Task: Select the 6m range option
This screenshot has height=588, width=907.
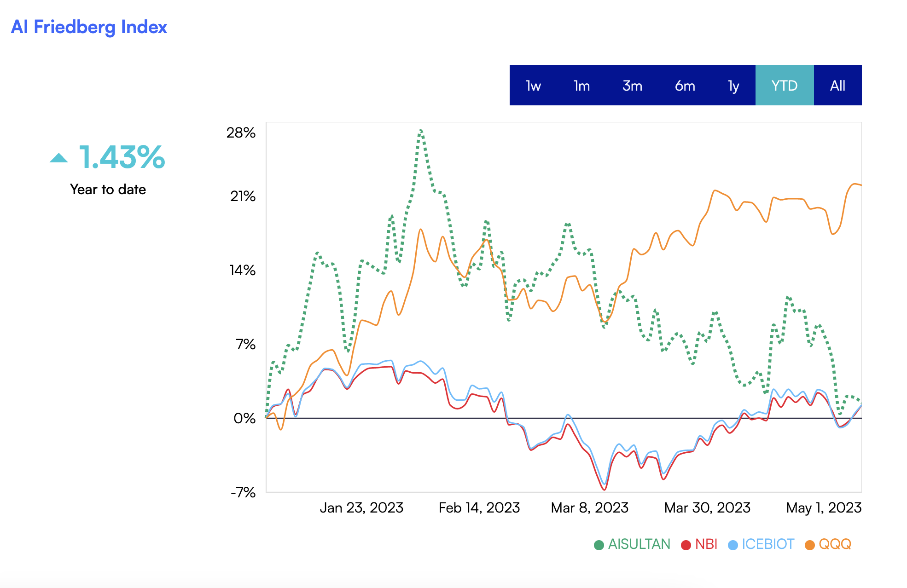Action: tap(685, 86)
